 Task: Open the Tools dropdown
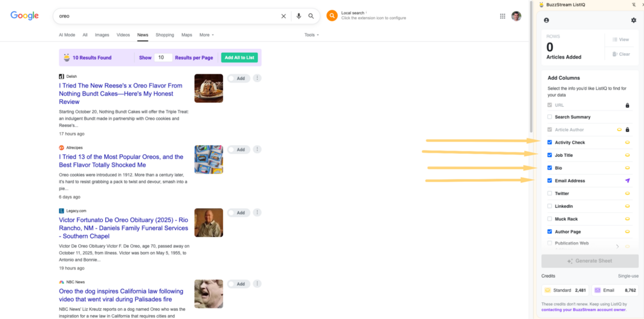(x=311, y=35)
